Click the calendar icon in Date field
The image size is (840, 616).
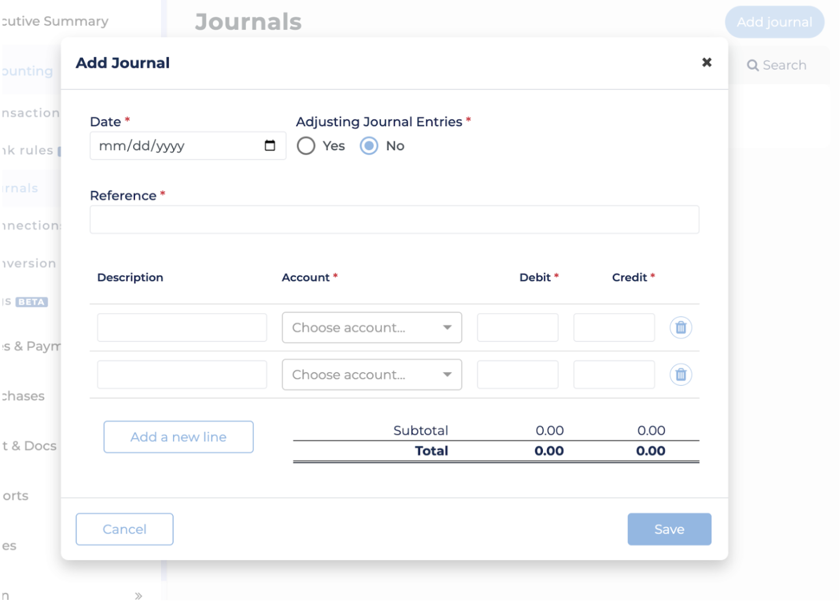coord(269,145)
